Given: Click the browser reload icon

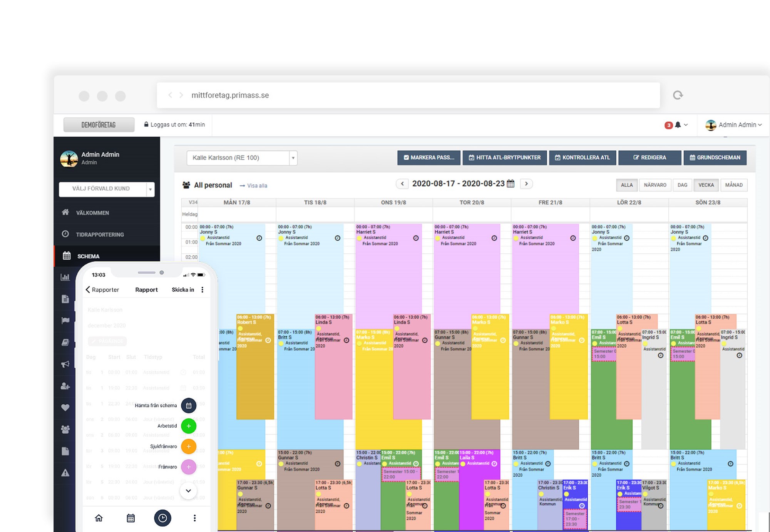Looking at the screenshot, I should point(678,95).
